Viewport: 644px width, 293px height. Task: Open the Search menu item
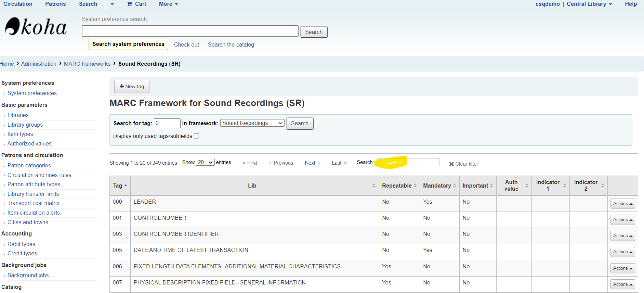88,4
